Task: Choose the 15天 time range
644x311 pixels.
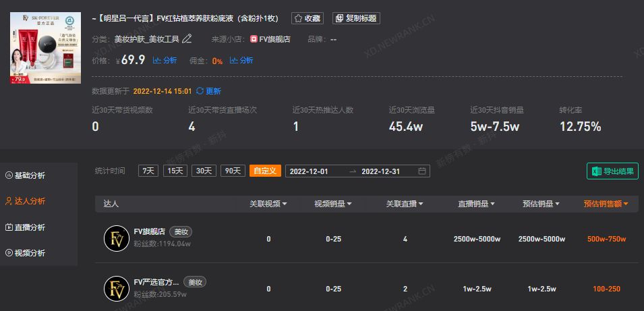Action: pos(175,171)
